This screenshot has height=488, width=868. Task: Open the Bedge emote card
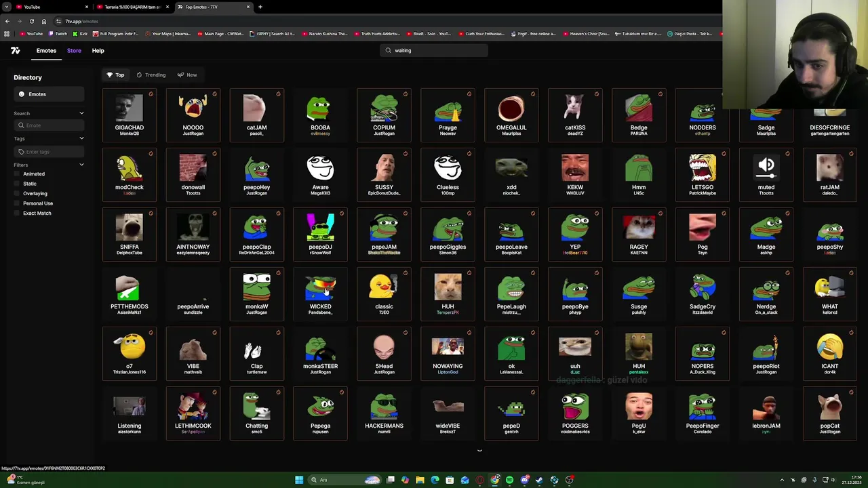click(639, 115)
